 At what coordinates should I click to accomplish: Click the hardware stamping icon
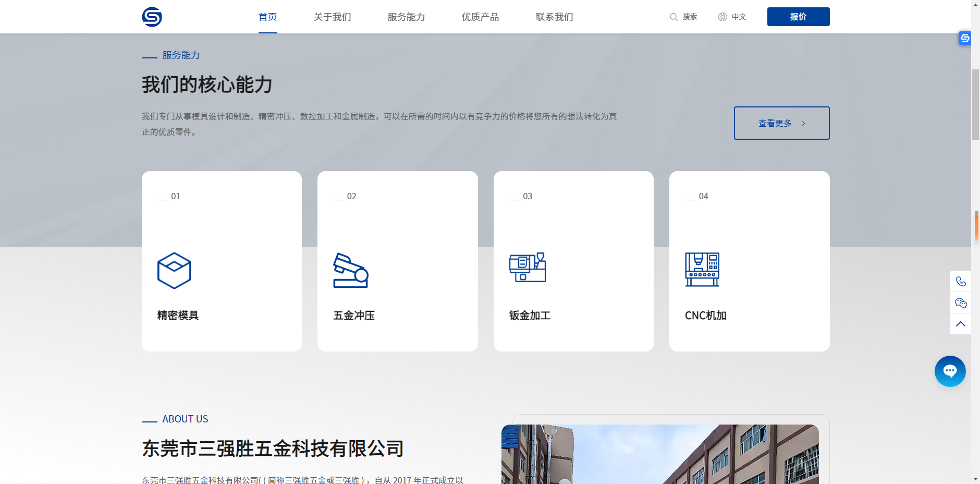[350, 270]
